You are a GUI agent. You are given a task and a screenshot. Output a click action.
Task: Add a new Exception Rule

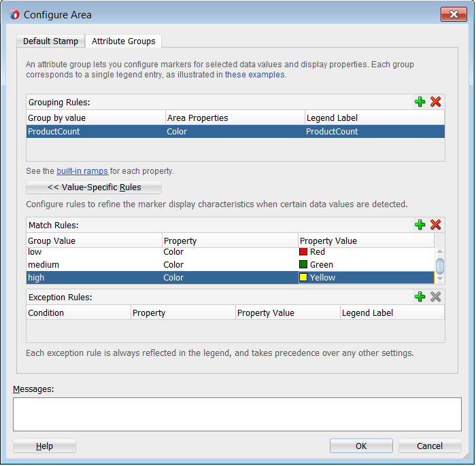(420, 297)
